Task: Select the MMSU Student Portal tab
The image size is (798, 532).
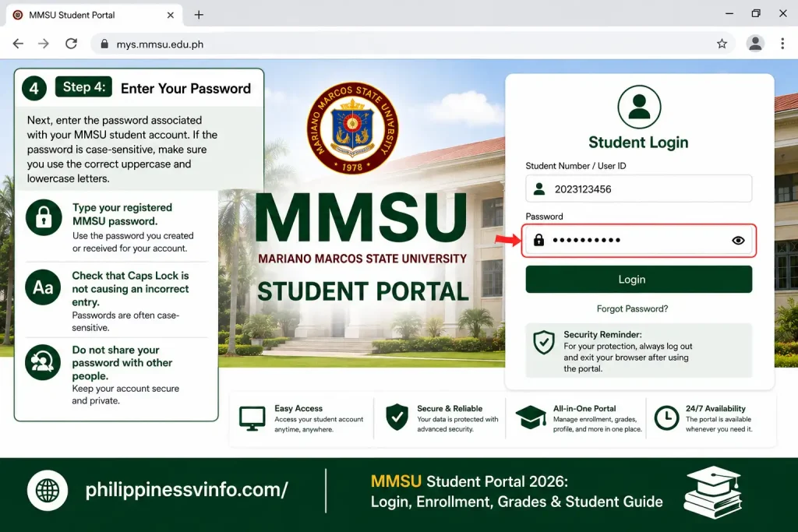Action: (x=94, y=16)
